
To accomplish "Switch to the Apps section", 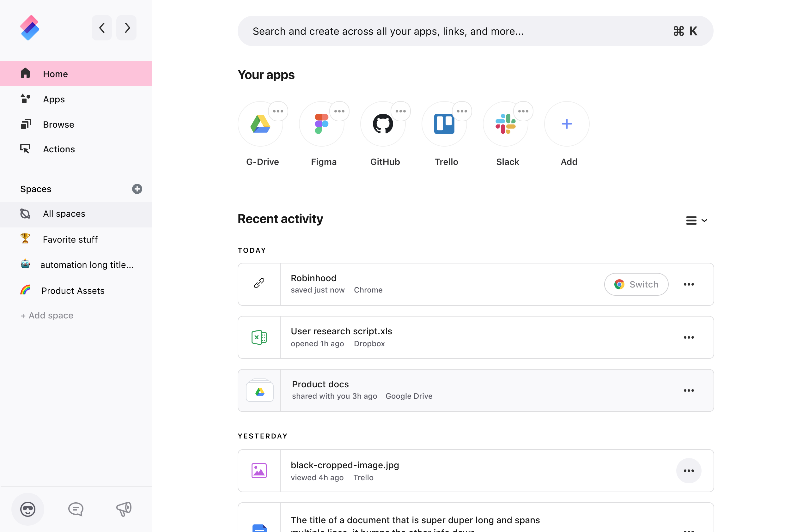I will [x=54, y=99].
